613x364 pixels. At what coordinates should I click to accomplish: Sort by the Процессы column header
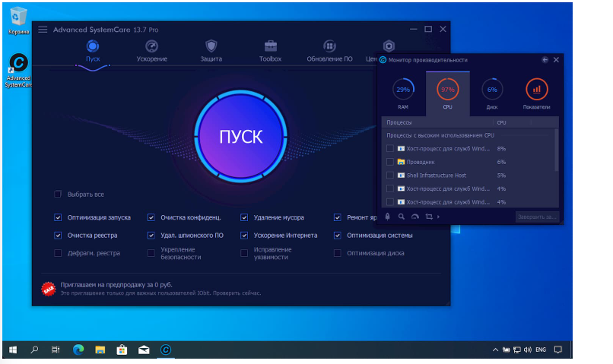coord(399,122)
